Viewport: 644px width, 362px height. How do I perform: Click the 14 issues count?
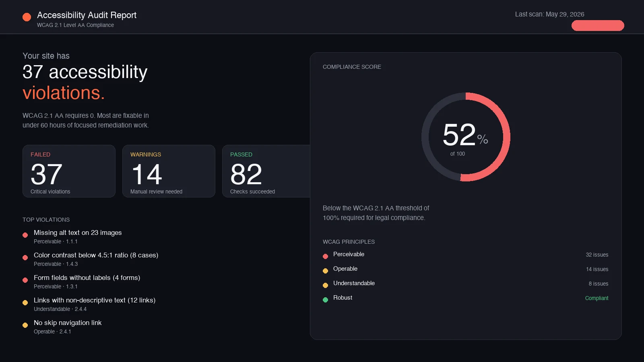[x=597, y=269]
